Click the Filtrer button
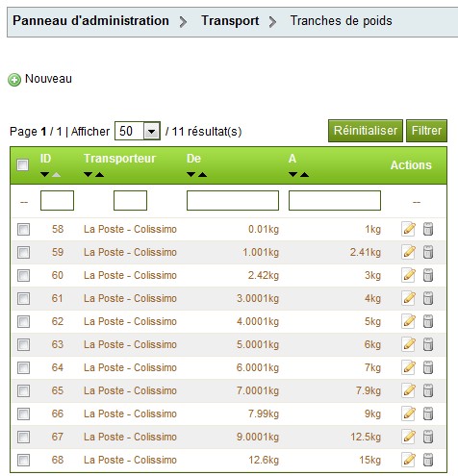The height and width of the screenshot is (476, 458). pyautogui.click(x=426, y=131)
